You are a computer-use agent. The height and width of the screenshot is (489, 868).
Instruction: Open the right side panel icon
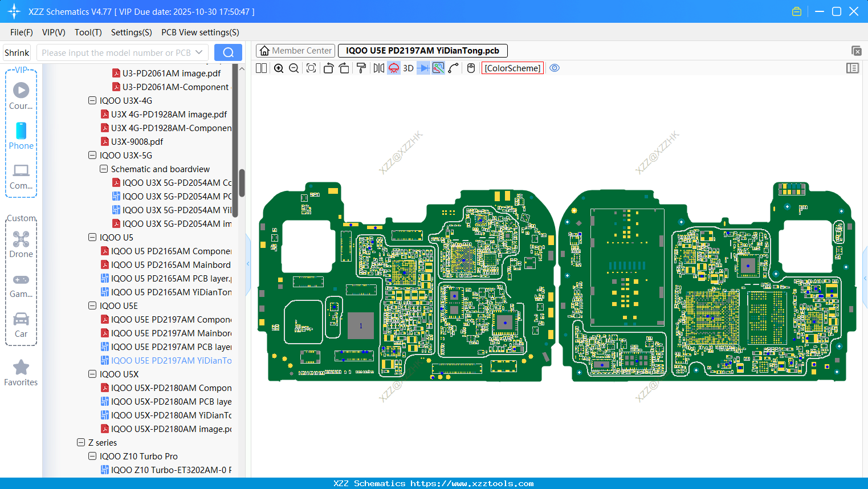click(853, 68)
